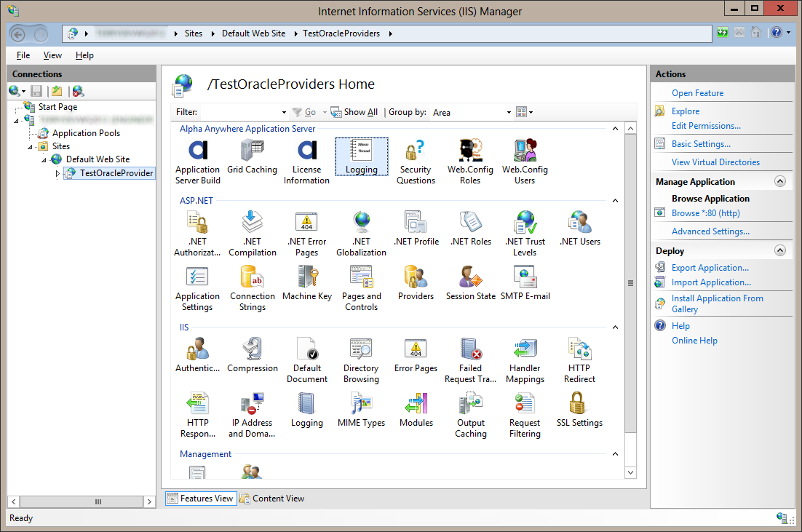Click Export Application link

[710, 268]
